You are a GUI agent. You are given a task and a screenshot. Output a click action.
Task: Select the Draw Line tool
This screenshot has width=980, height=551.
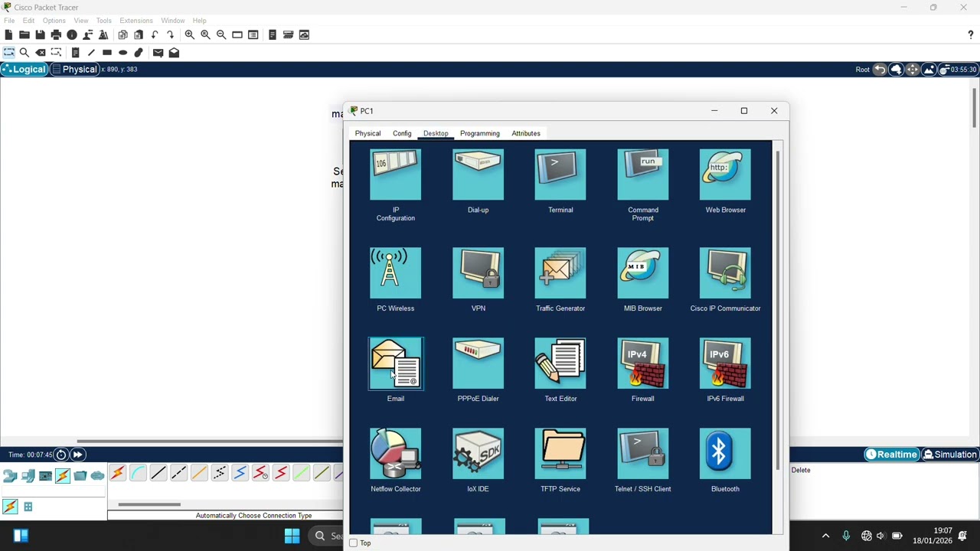(91, 53)
